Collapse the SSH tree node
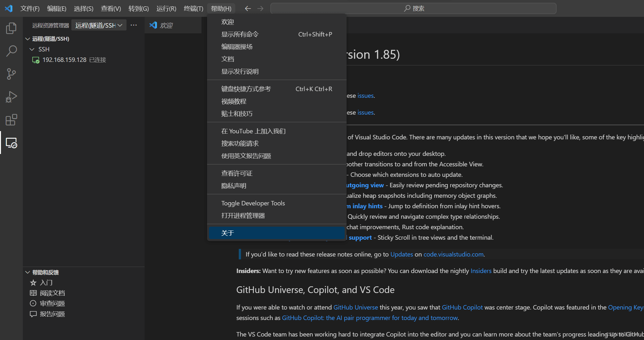The height and width of the screenshot is (340, 644). pos(32,49)
